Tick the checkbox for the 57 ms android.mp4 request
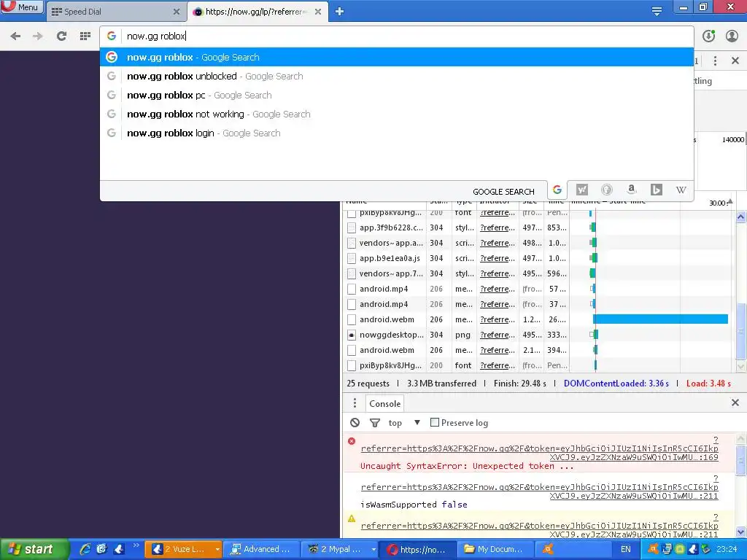The width and height of the screenshot is (747, 560). click(x=352, y=289)
